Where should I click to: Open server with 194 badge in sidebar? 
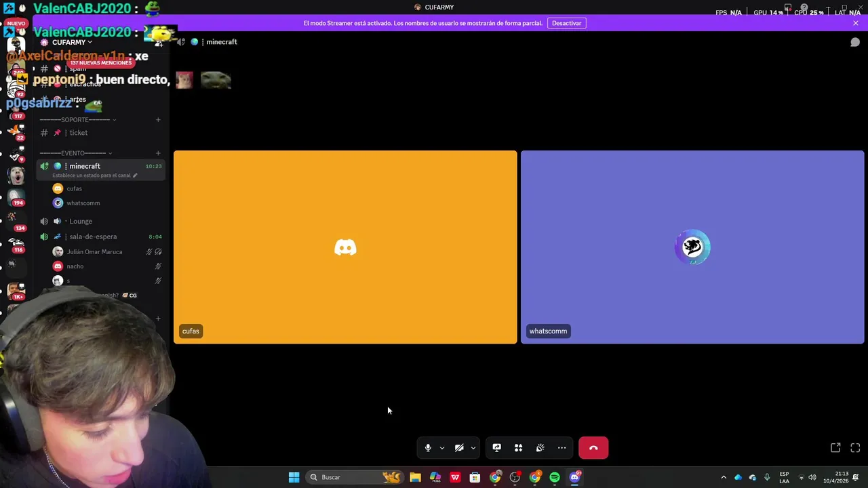tap(16, 197)
